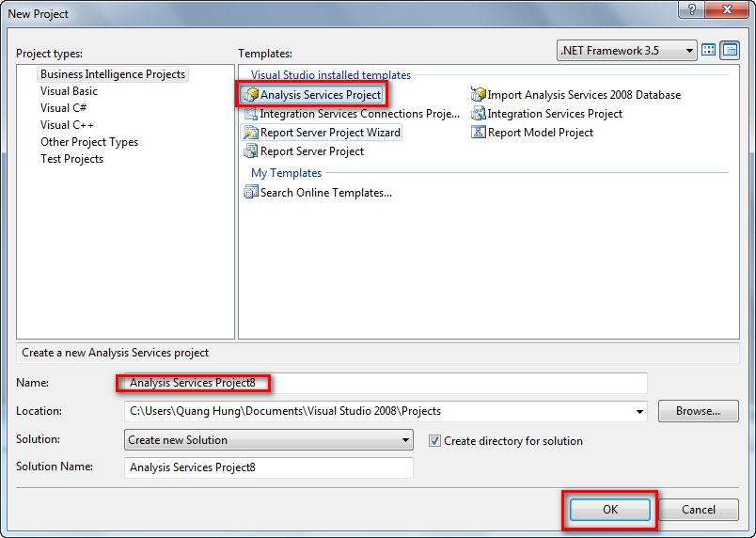Click the OK button
The image size is (756, 538).
point(610,510)
